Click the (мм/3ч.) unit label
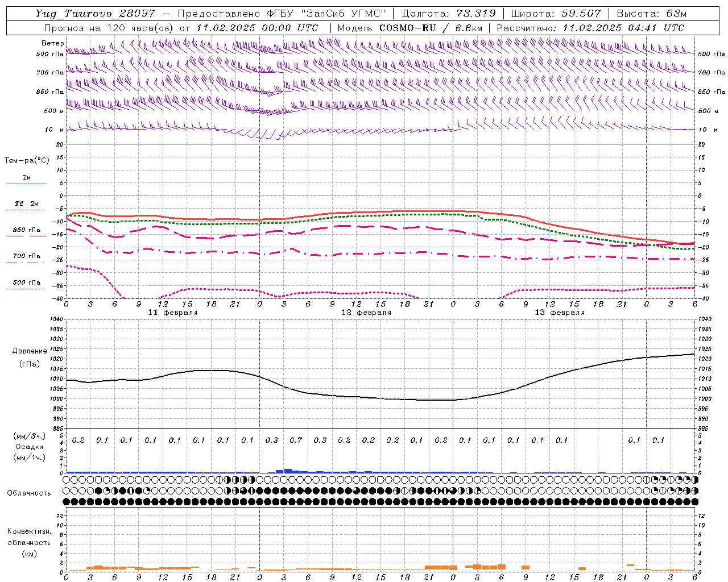Screen dimensions: 728x582 pos(30,436)
